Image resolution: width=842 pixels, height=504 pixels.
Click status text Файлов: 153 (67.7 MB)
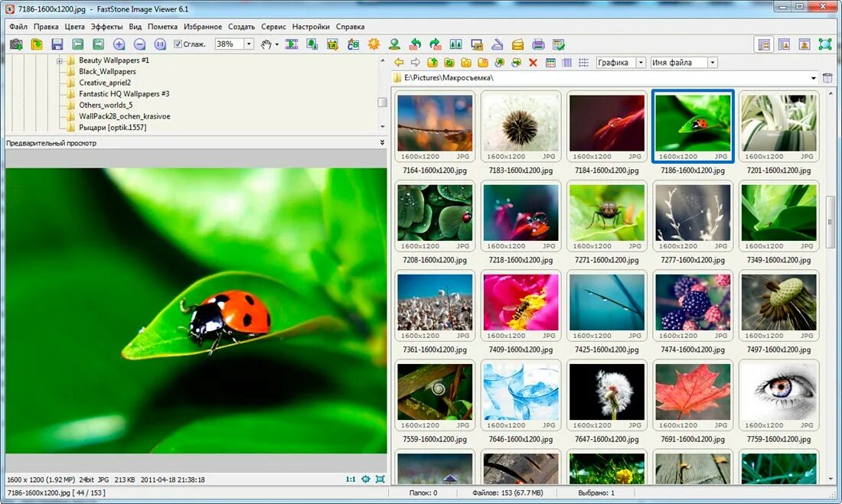coord(507,493)
